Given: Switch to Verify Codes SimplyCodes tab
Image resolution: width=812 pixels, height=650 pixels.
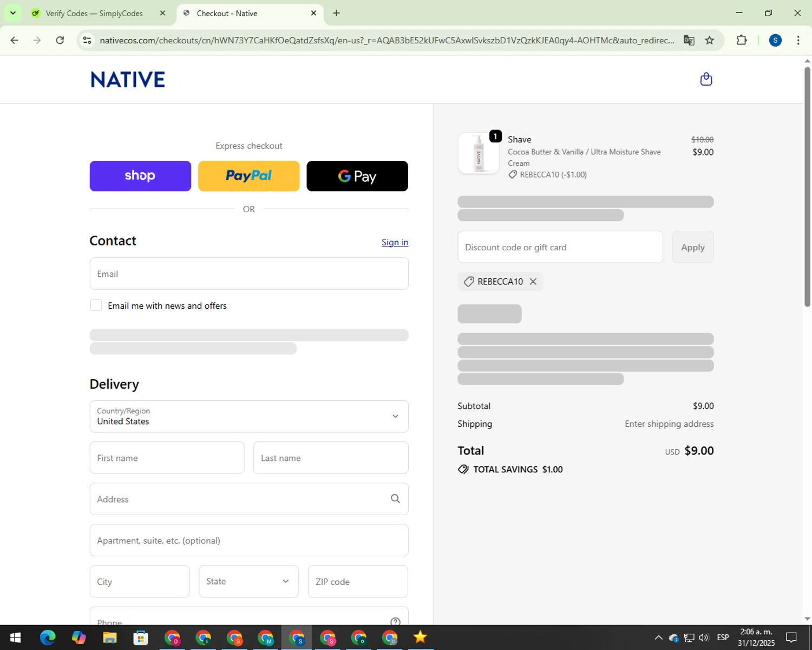Looking at the screenshot, I should 94,14.
